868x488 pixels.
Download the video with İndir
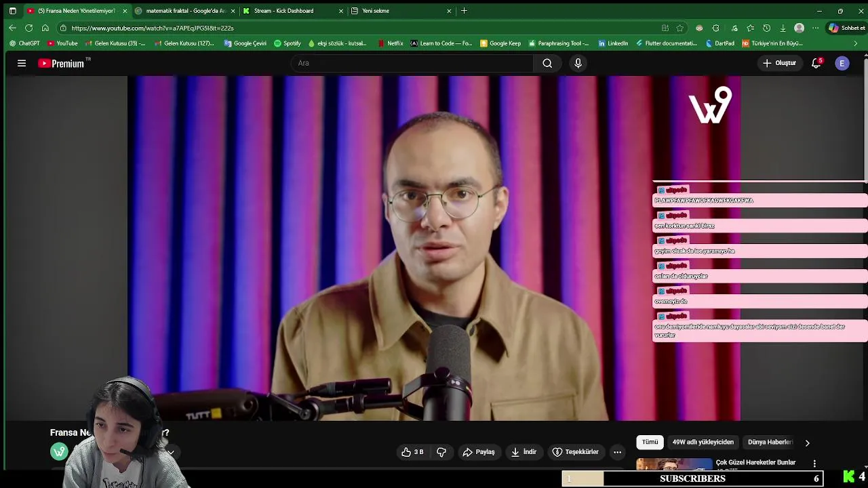[524, 452]
